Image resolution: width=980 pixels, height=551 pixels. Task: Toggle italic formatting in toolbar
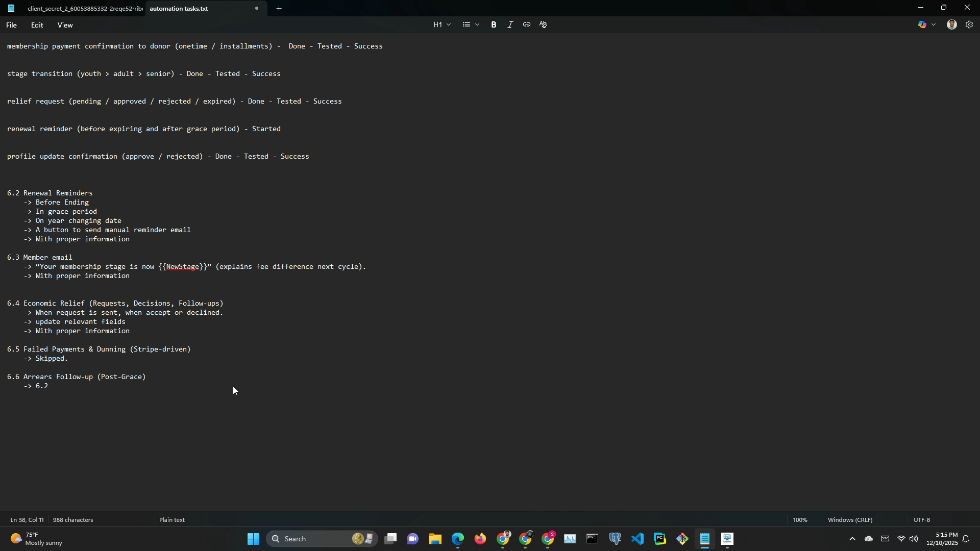pos(510,24)
